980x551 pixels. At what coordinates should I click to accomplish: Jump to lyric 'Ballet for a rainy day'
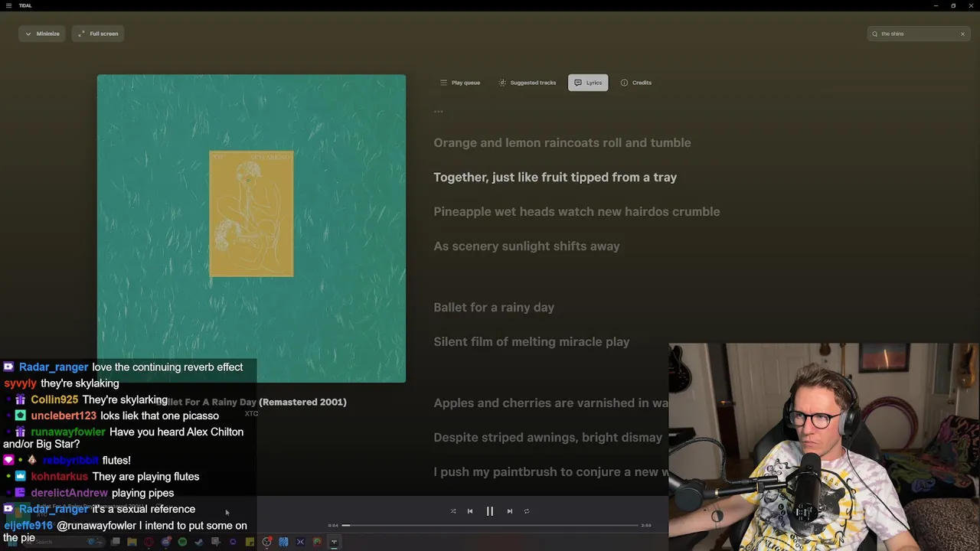pos(494,307)
